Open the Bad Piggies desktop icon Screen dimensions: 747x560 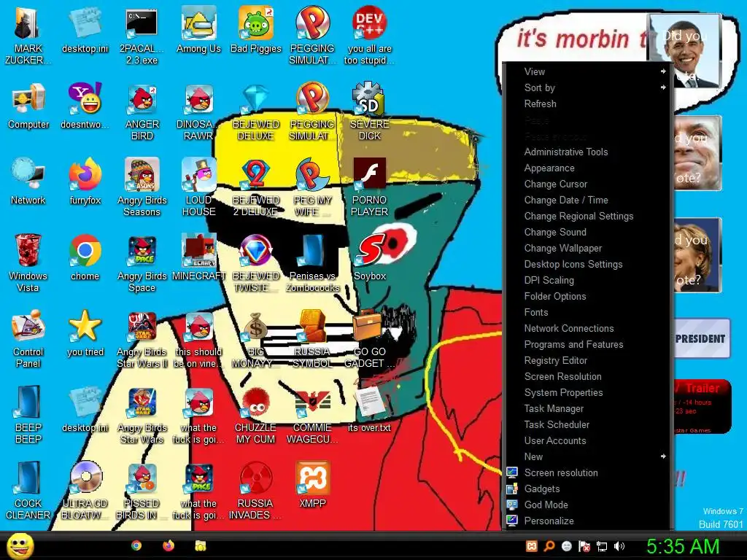pos(256,30)
